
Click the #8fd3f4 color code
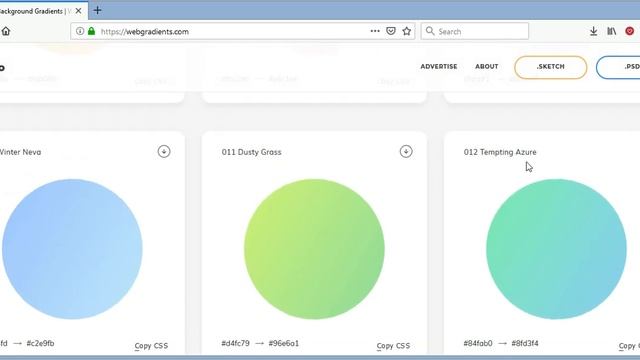point(525,343)
